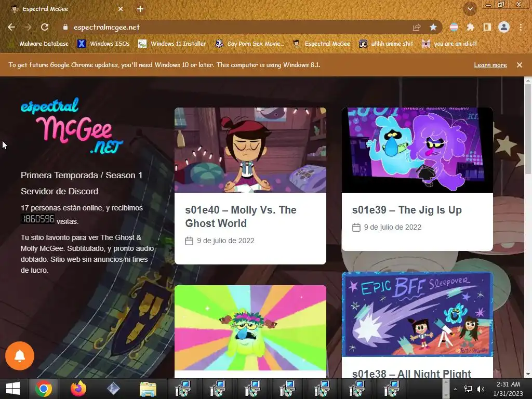
Task: Open s01e40 Molly Vs. The Ghost World title
Action: [x=241, y=217]
